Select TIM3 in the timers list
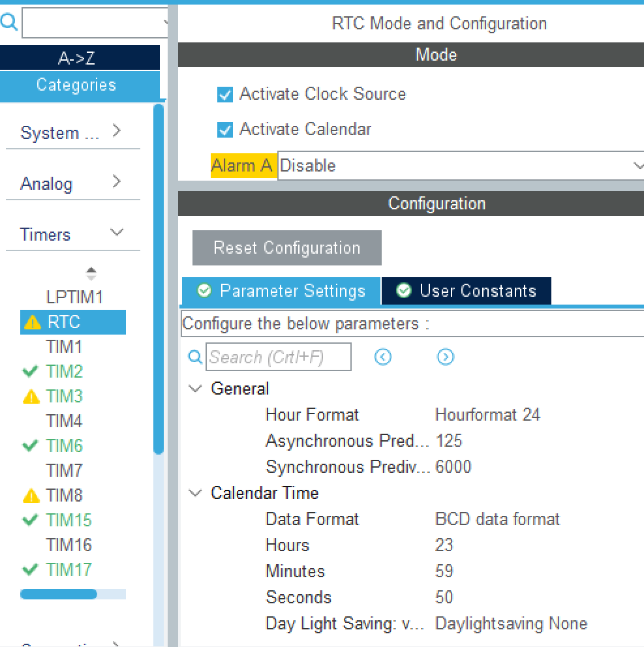 pos(64,396)
